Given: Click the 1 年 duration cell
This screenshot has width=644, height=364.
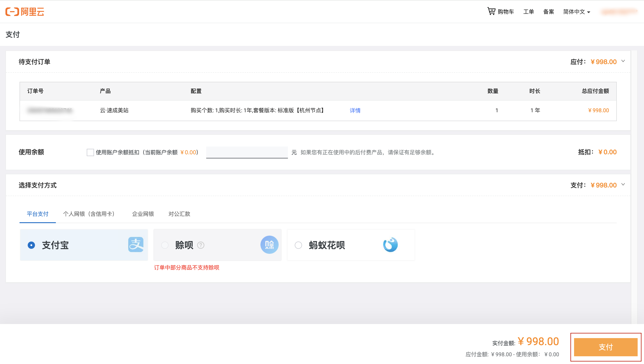Looking at the screenshot, I should [x=535, y=110].
